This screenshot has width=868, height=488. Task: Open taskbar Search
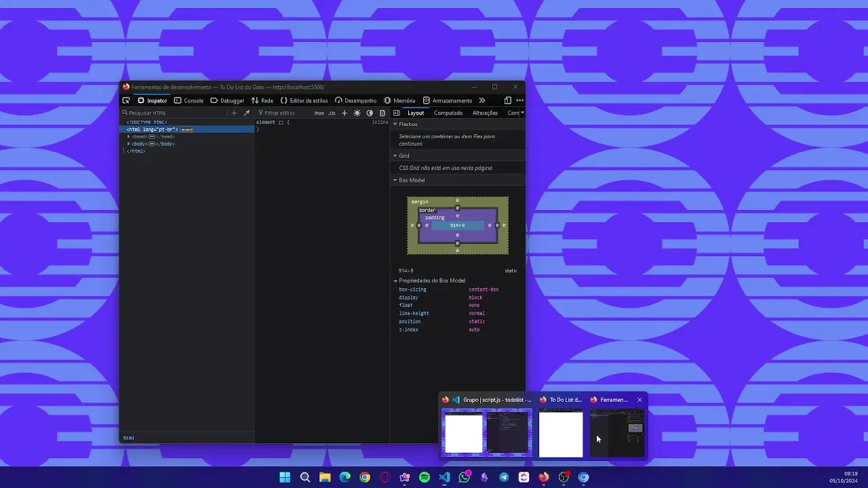tap(305, 477)
